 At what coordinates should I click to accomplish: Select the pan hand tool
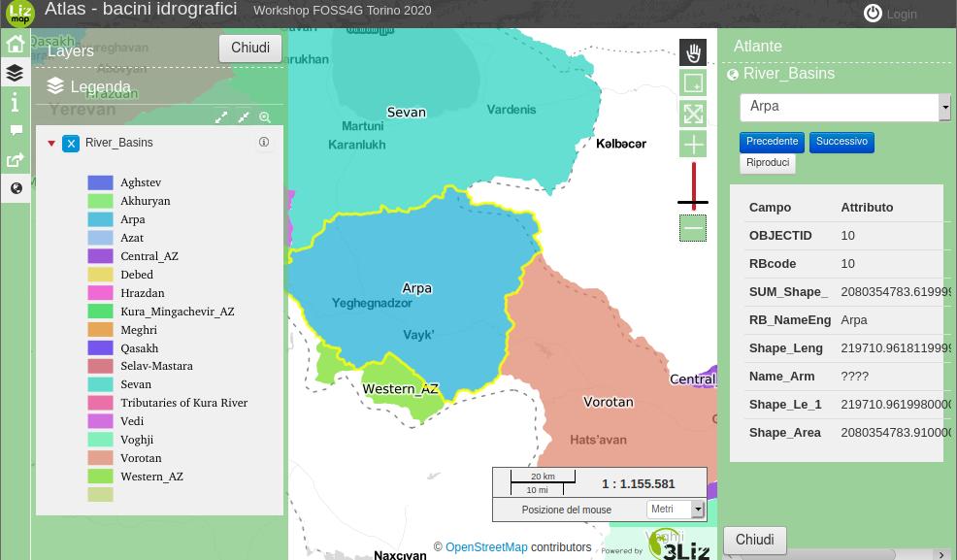[693, 52]
